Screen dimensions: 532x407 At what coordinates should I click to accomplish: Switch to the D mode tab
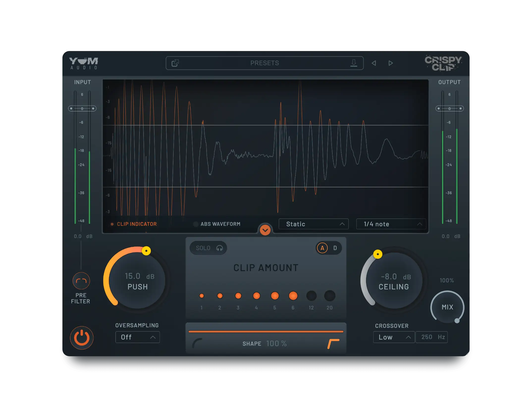335,248
